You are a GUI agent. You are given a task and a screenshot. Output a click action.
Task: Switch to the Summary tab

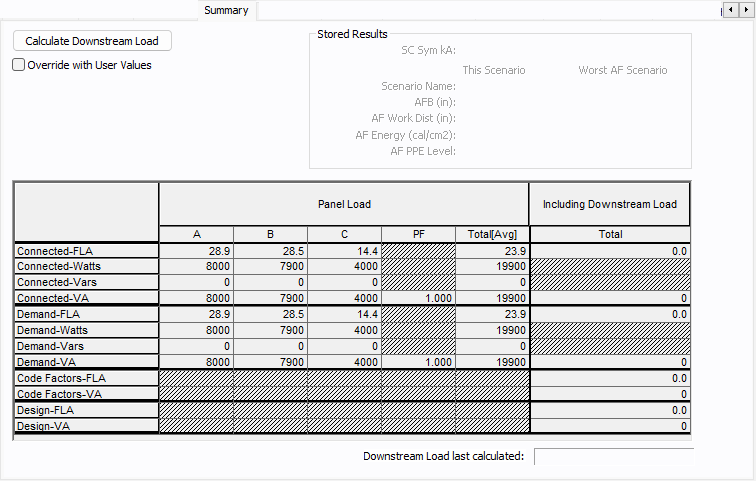226,11
